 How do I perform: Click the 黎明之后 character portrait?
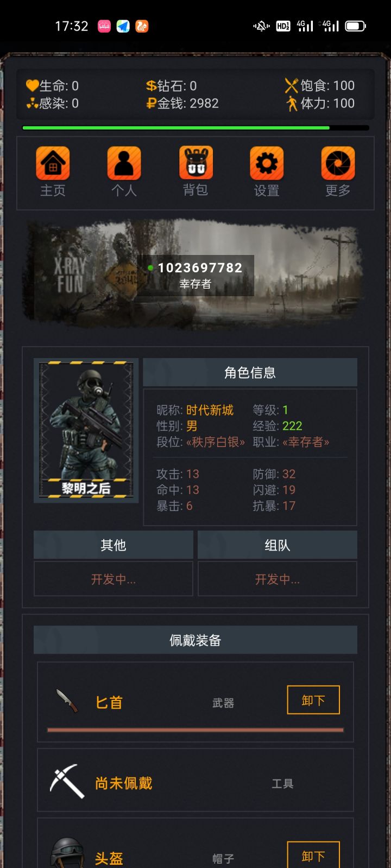pos(86,430)
